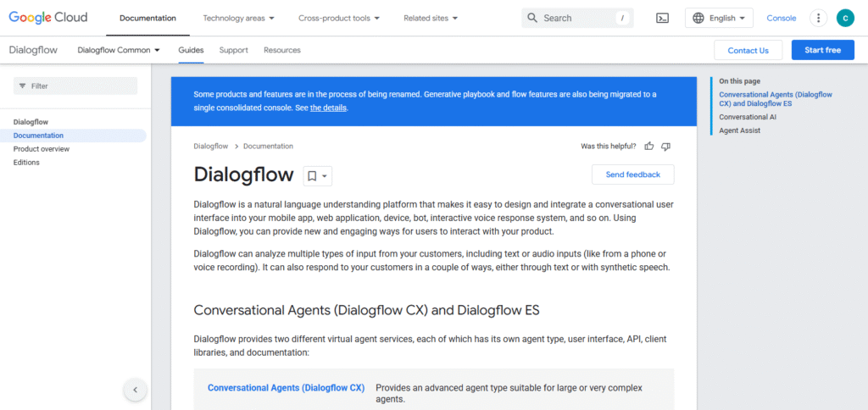Click Dialogflow breadcrumb link
This screenshot has height=410, width=868.
pos(211,146)
